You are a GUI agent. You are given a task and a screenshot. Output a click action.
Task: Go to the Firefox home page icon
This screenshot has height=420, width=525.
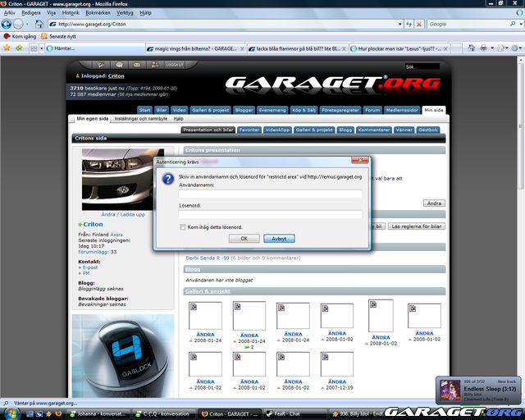[x=39, y=24]
